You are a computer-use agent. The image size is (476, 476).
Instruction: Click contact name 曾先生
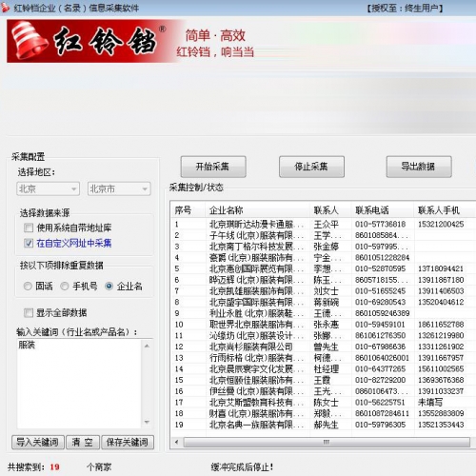[327, 347]
